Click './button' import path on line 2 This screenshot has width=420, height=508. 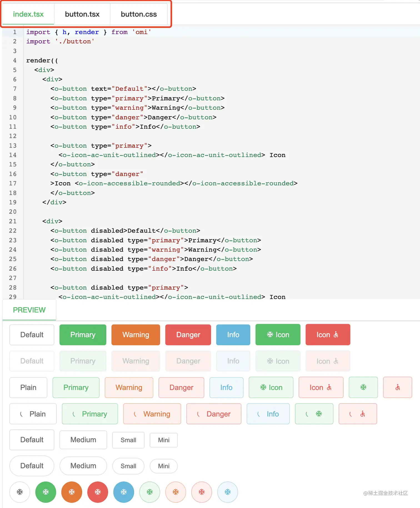click(74, 41)
